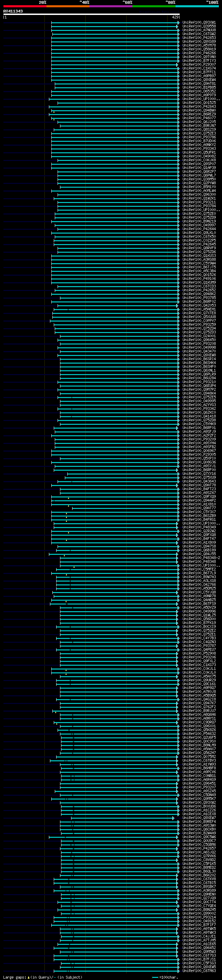Open the UniRef100_A7NUU8 hit
The image size is (222, 980).
click(x=199, y=30)
